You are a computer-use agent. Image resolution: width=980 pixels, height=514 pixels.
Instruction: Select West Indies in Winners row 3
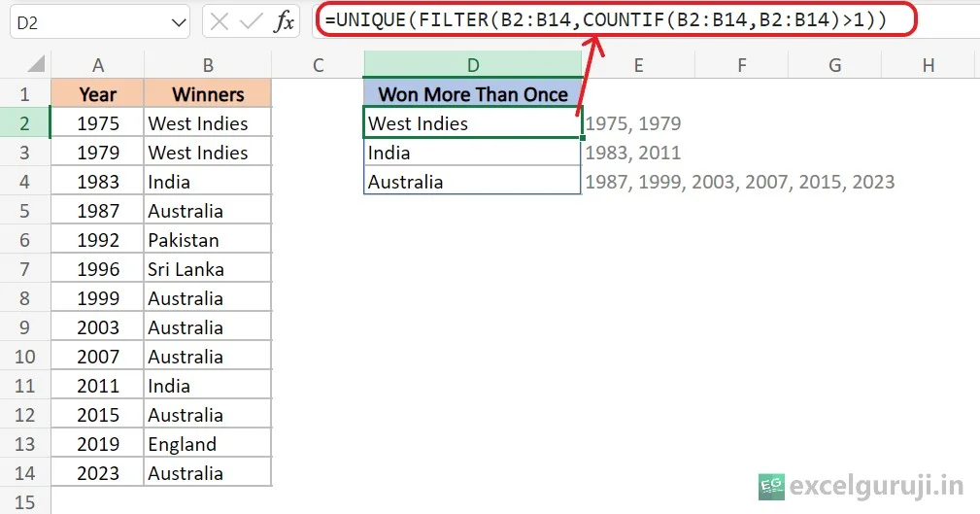208,153
